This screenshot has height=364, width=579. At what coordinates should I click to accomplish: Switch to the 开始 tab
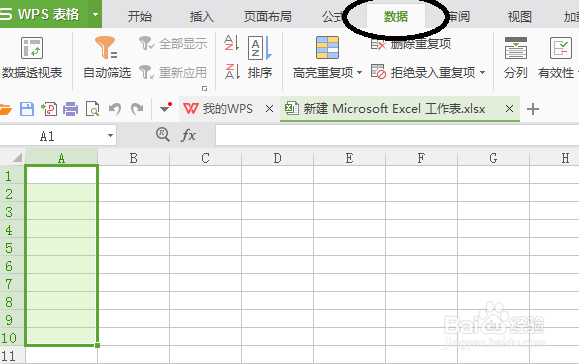click(140, 17)
